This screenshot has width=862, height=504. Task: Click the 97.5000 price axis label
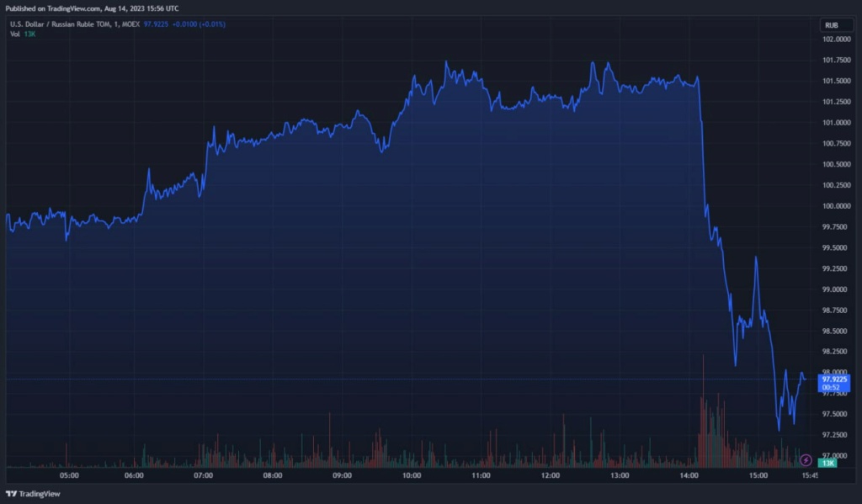point(834,414)
